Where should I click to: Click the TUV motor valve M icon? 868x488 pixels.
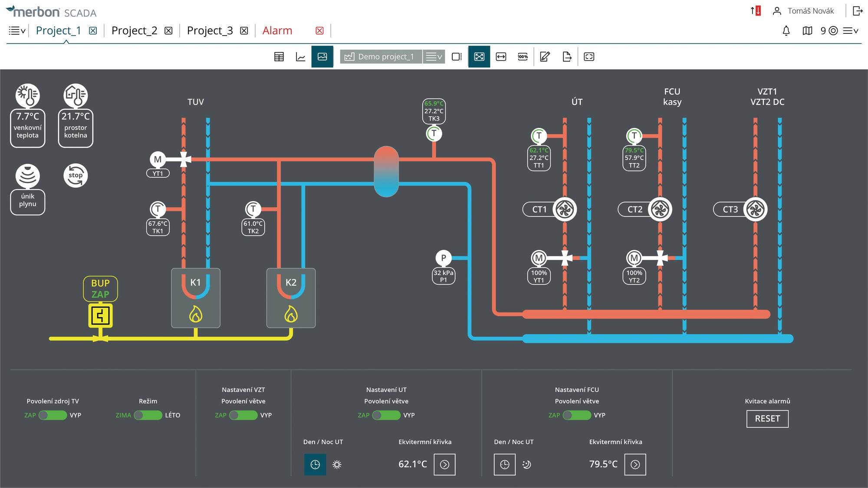coord(158,160)
